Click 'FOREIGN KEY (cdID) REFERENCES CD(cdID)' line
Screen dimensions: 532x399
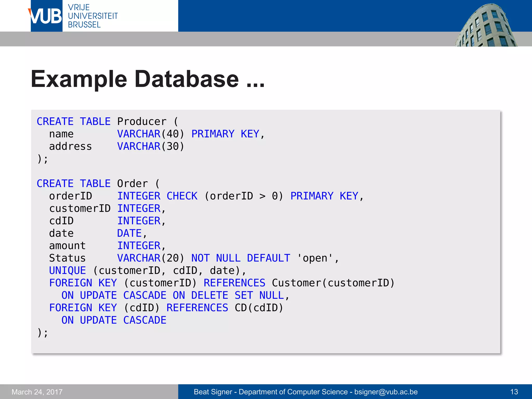[166, 308]
